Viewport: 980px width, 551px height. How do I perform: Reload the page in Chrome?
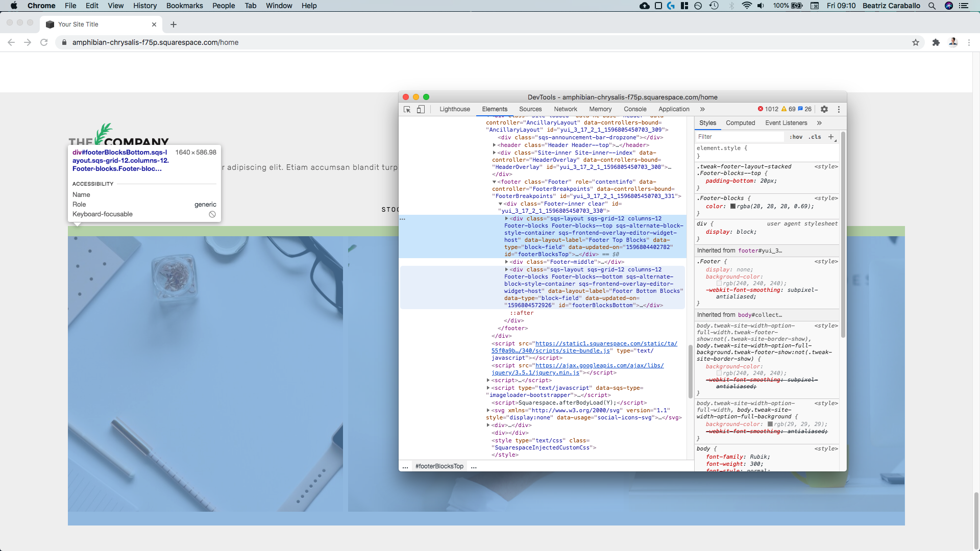coord(44,42)
